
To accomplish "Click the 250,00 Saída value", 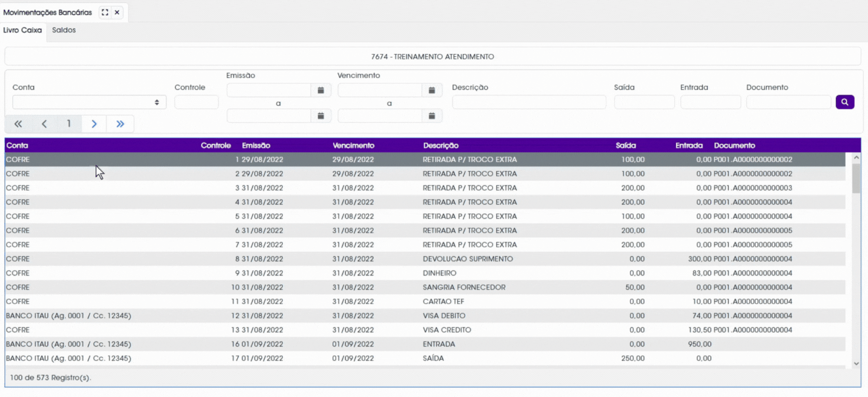I will 633,358.
